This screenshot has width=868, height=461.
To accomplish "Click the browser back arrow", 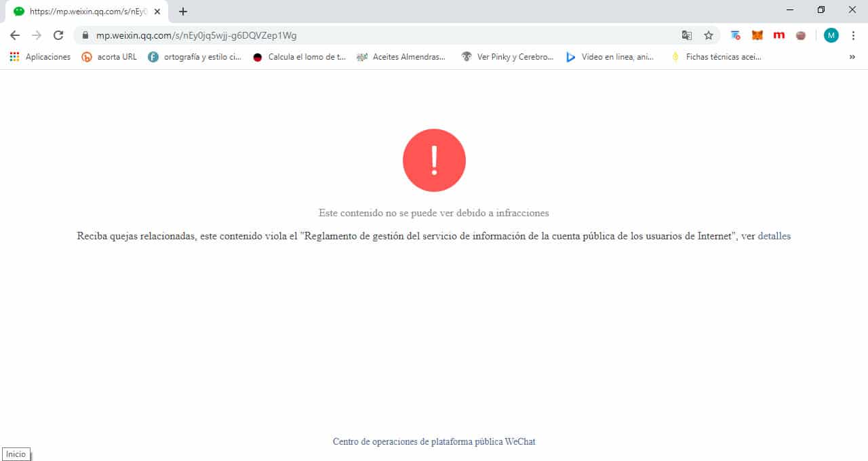I will pyautogui.click(x=15, y=35).
